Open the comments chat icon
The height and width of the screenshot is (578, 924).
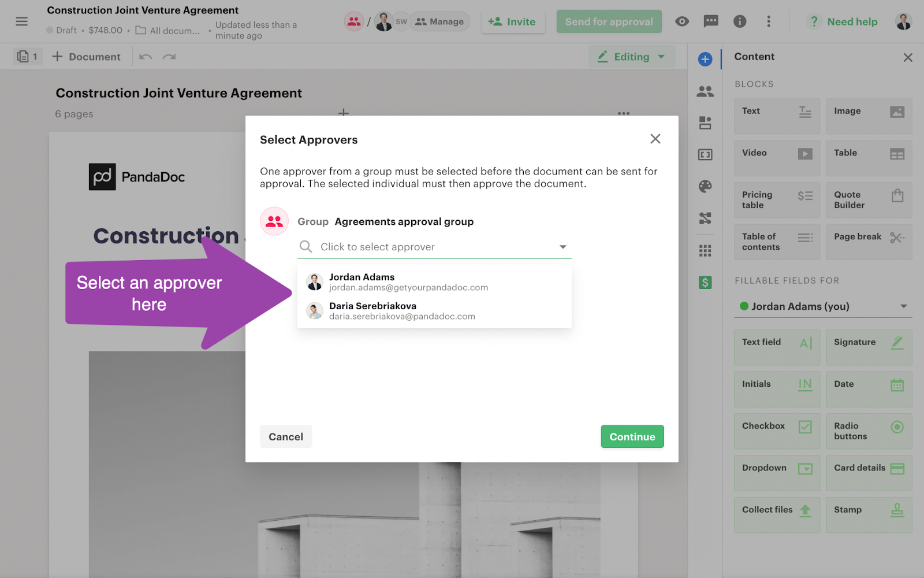[711, 21]
